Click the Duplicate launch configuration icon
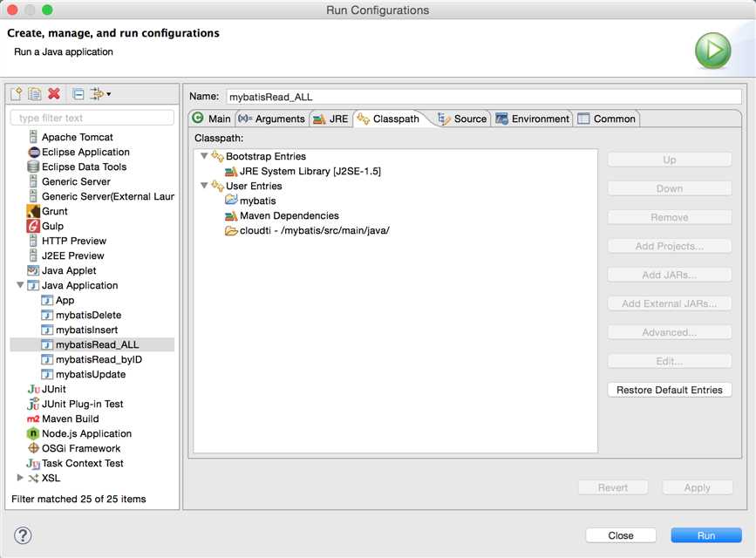 pos(34,93)
